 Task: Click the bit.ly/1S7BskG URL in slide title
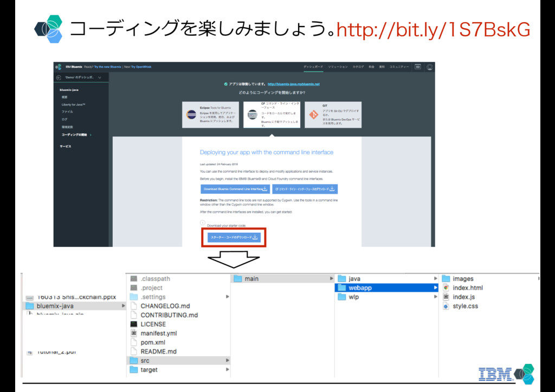coord(433,30)
